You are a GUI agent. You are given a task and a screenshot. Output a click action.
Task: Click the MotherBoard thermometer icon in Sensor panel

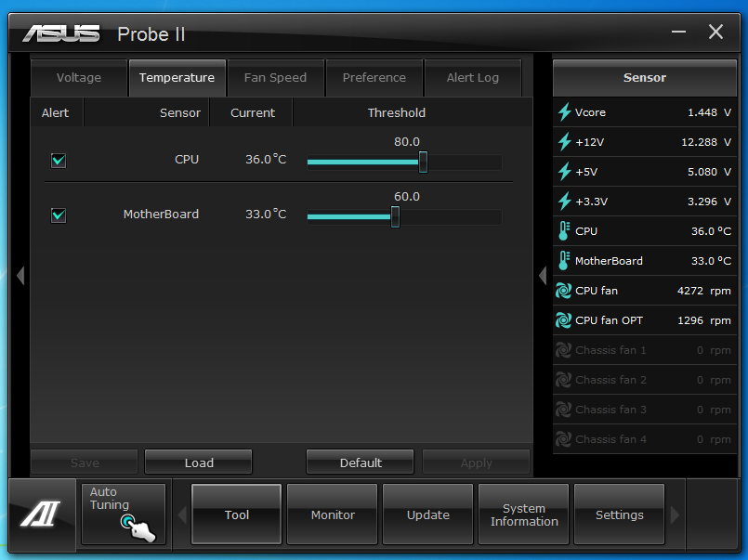click(x=564, y=261)
